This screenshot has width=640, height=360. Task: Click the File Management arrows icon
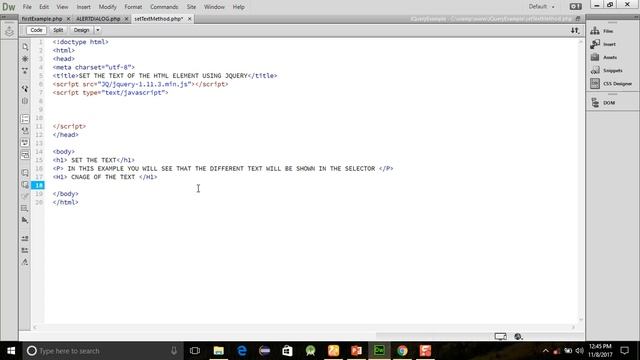(x=575, y=30)
